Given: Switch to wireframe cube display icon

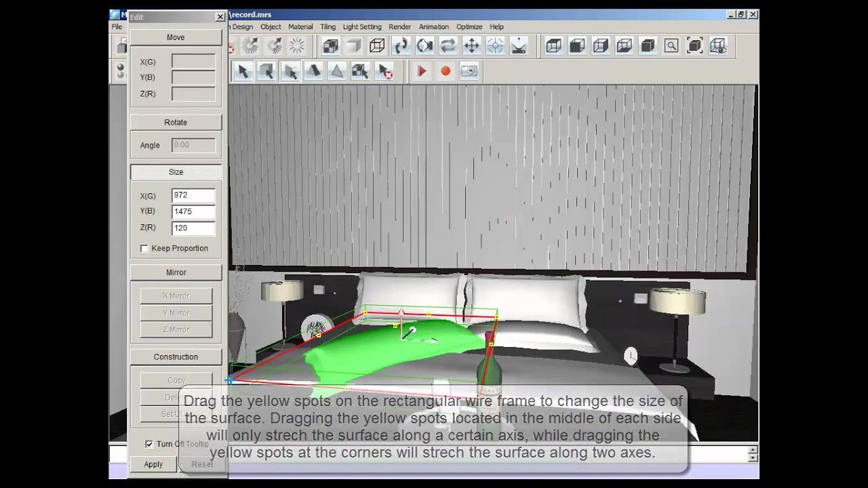Looking at the screenshot, I should tap(377, 46).
